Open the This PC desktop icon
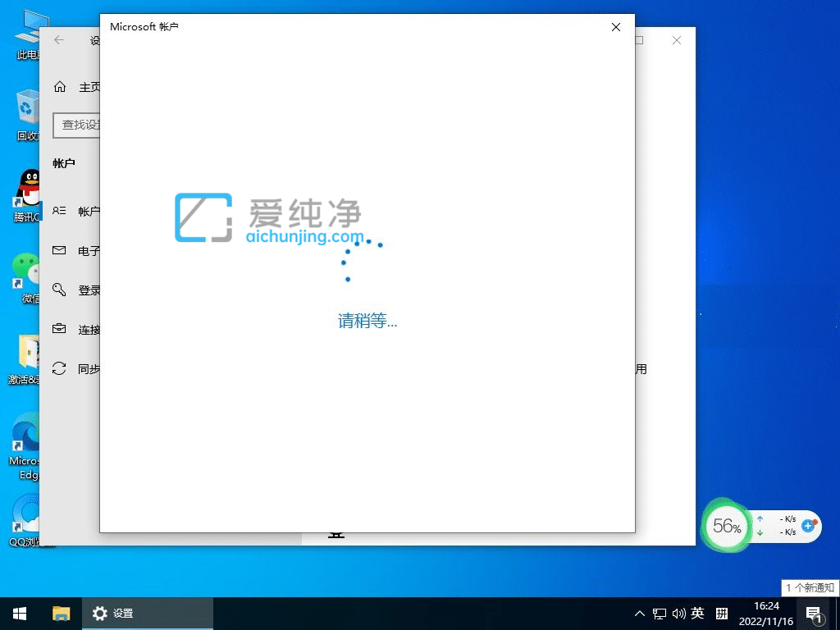The height and width of the screenshot is (630, 840). point(29,35)
